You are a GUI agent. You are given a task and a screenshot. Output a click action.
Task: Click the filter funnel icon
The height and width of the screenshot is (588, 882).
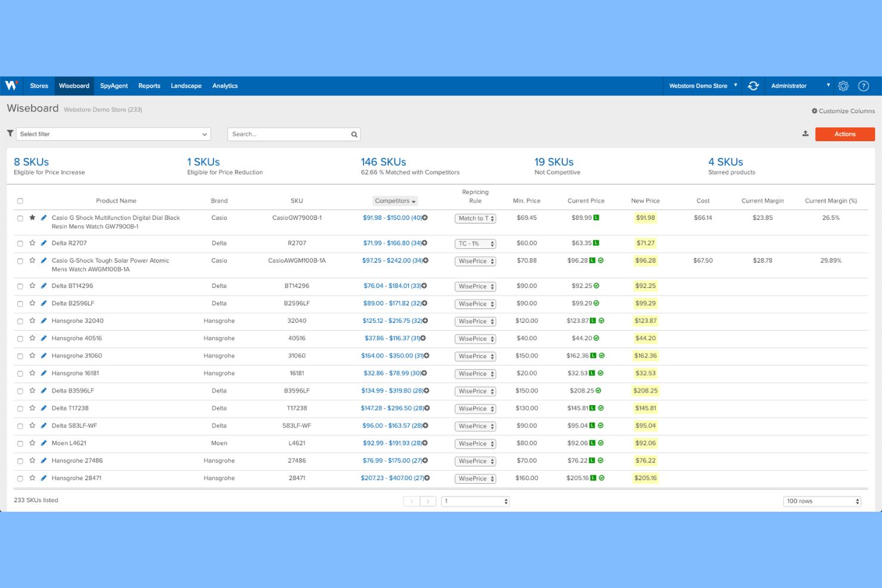10,133
